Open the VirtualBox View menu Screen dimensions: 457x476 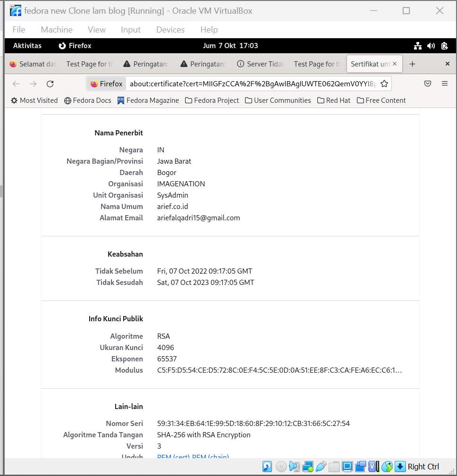(x=97, y=30)
